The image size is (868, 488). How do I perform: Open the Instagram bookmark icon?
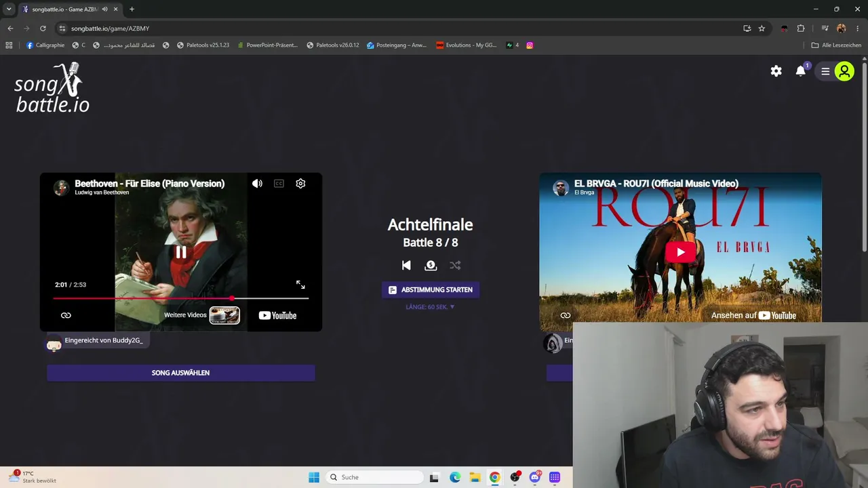click(x=530, y=45)
